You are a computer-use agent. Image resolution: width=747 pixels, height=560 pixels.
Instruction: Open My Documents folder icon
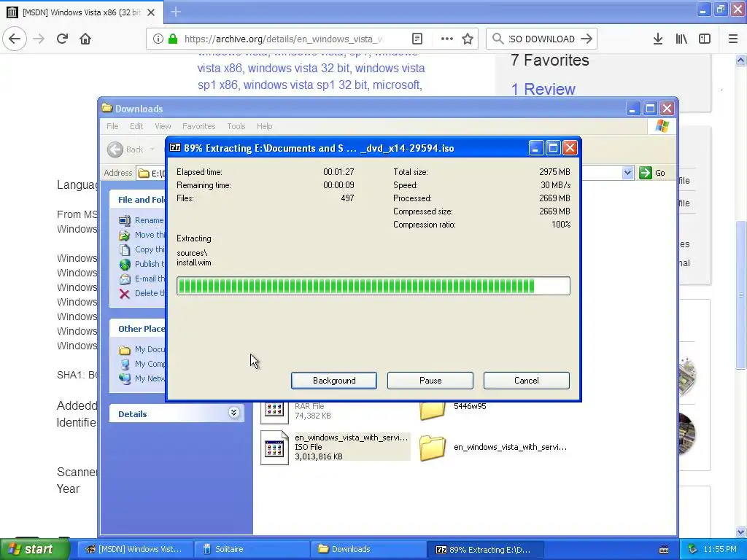click(x=124, y=349)
